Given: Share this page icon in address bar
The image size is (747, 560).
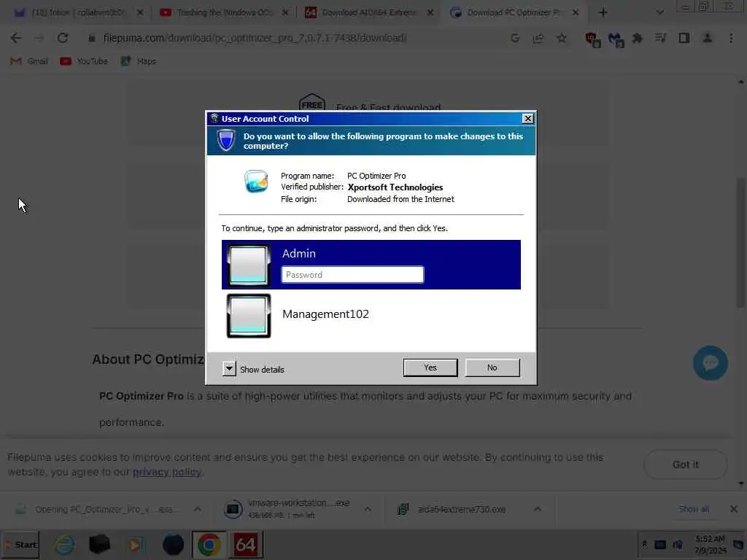Looking at the screenshot, I should click(538, 38).
